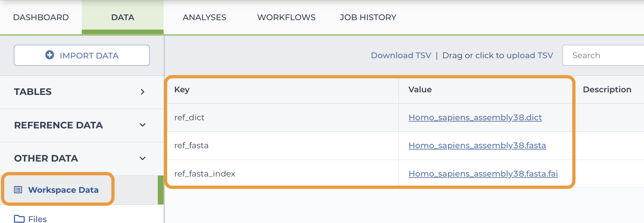Expand the TABLES section chevron
Screen dimensions: 644x223
pos(142,92)
